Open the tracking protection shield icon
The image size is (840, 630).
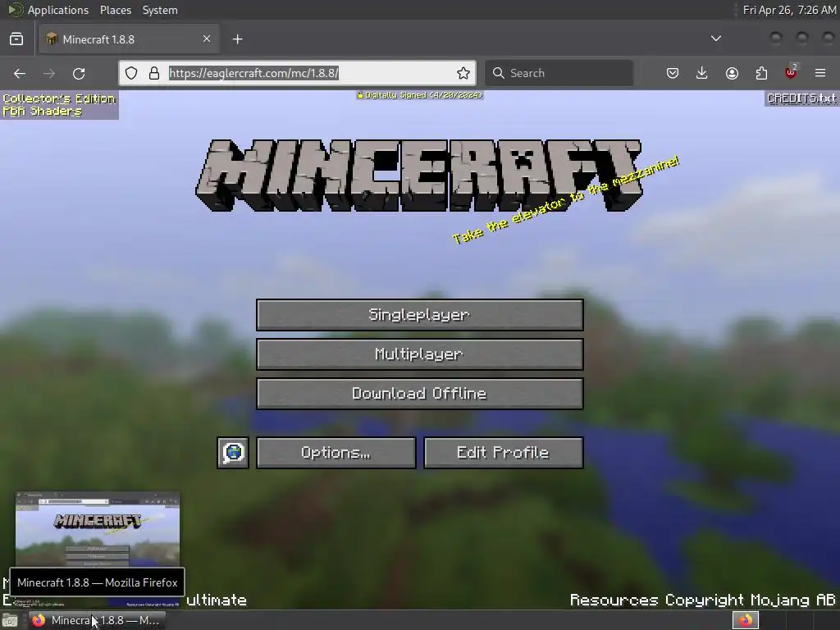click(x=131, y=73)
